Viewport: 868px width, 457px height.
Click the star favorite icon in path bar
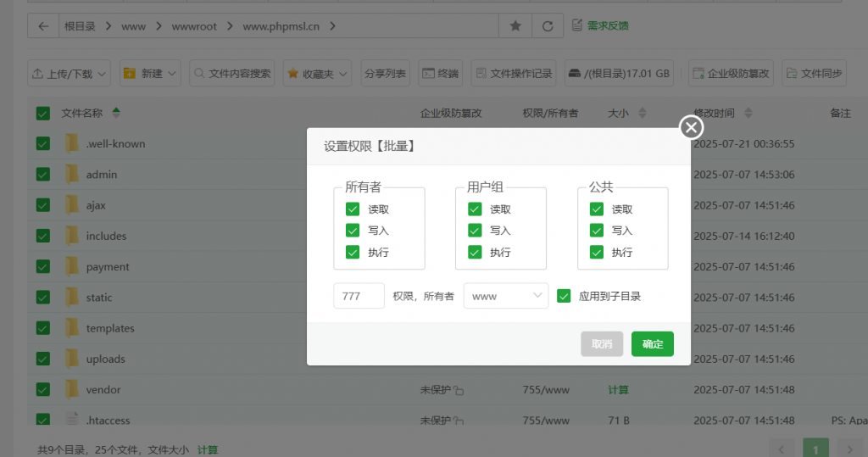click(515, 26)
